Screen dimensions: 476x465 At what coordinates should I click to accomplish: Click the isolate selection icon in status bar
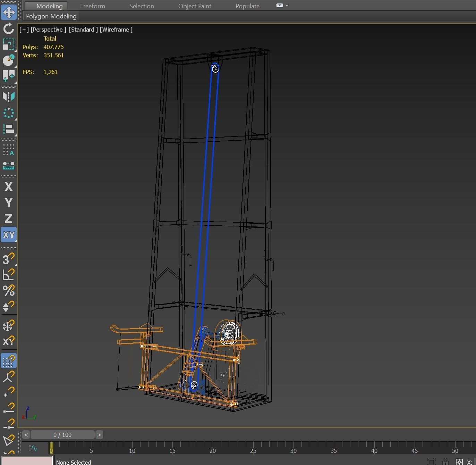click(x=432, y=462)
